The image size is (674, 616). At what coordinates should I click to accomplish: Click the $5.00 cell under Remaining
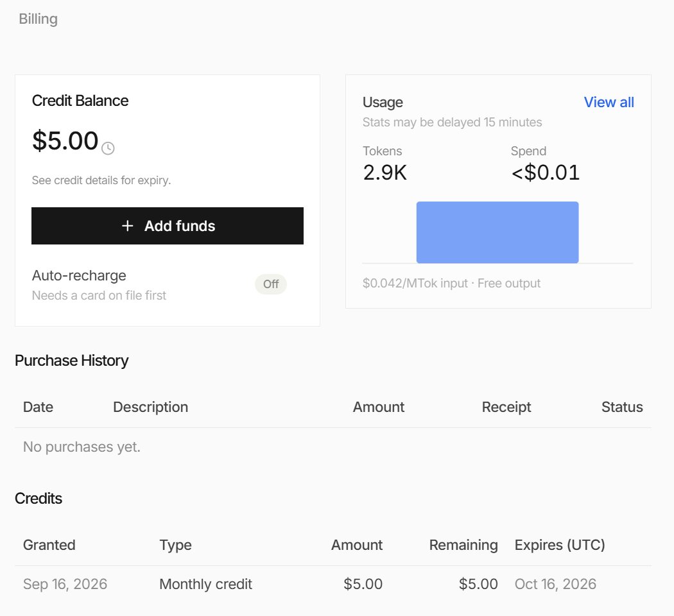[x=478, y=584]
